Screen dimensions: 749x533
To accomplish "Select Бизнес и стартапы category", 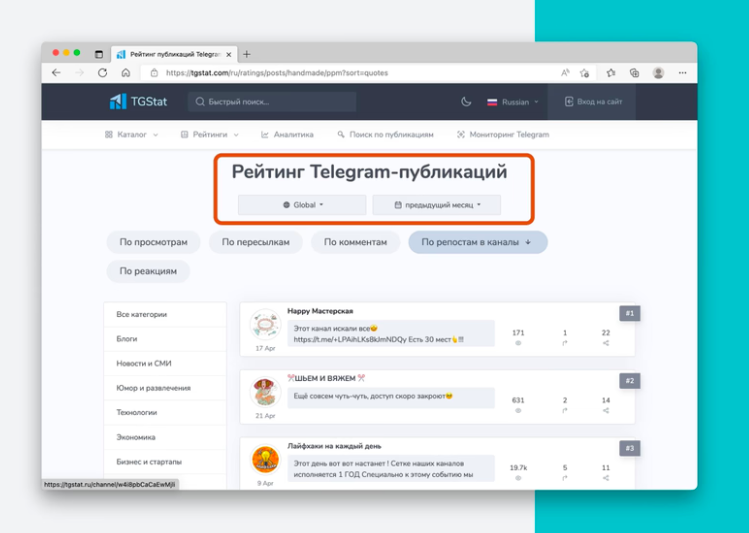I will (165, 462).
